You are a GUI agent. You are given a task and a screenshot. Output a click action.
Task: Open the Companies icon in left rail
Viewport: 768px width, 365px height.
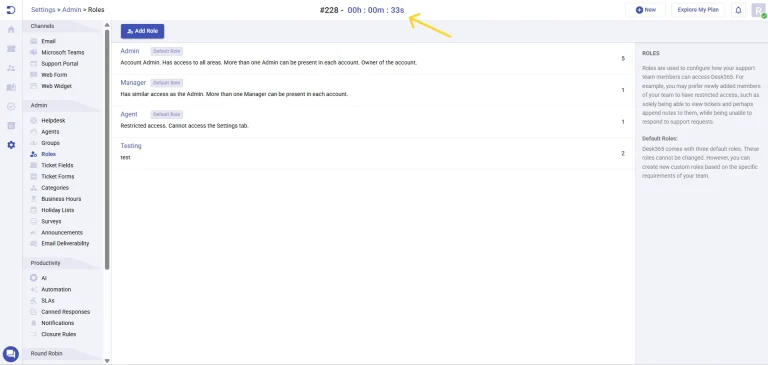coord(11,87)
